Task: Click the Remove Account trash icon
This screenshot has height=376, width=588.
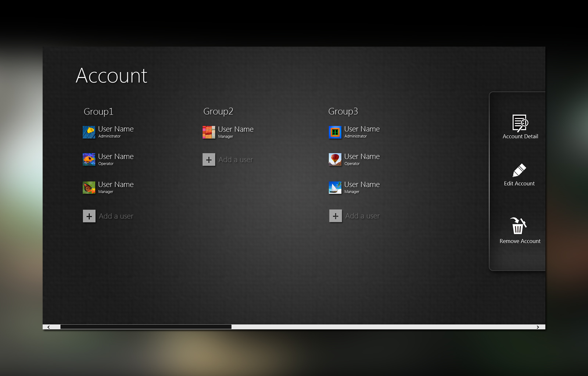Action: [x=518, y=225]
